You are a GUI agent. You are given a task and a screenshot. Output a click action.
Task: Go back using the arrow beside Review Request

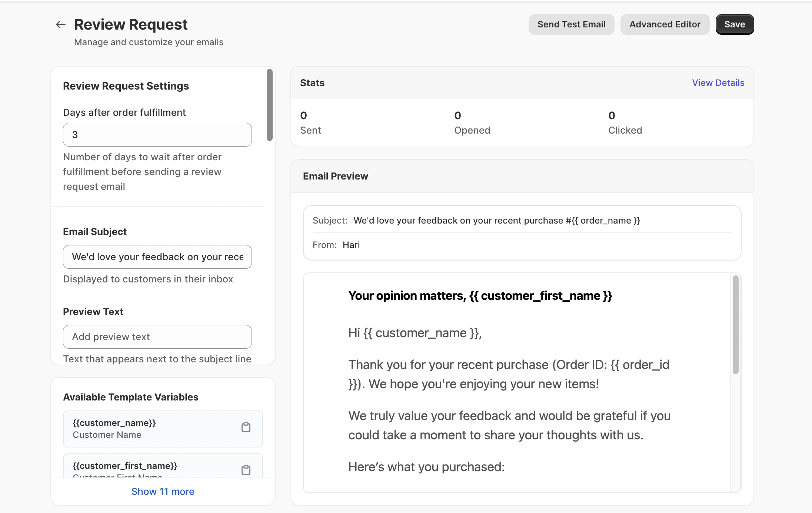pos(60,24)
